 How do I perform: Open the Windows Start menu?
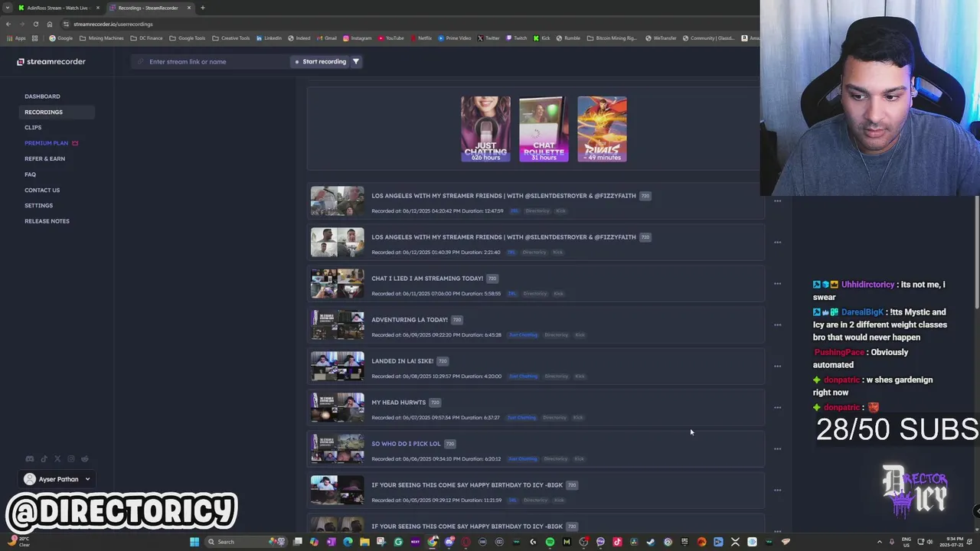tap(194, 542)
